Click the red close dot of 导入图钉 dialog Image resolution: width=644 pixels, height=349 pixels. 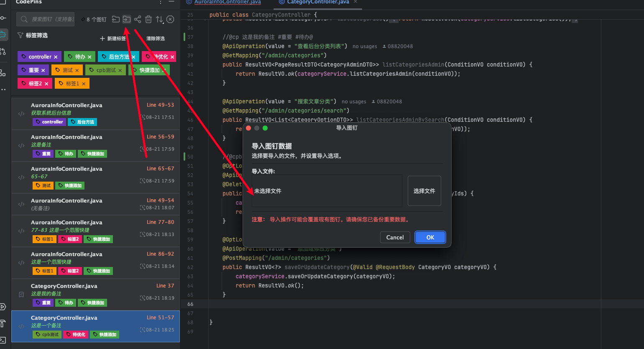(248, 128)
